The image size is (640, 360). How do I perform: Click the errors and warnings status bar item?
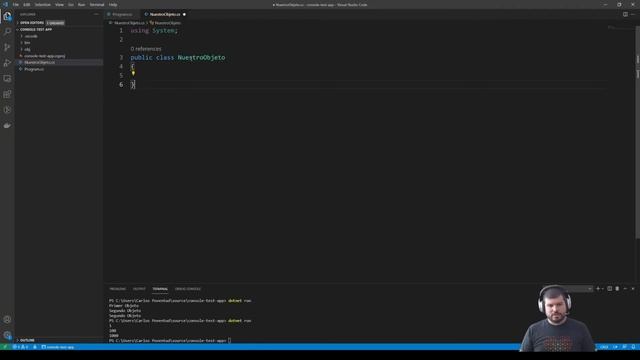point(20,347)
